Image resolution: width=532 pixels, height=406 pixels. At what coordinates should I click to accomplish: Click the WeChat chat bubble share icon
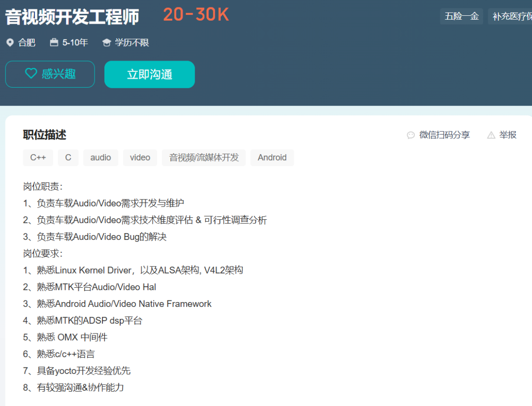pos(411,135)
